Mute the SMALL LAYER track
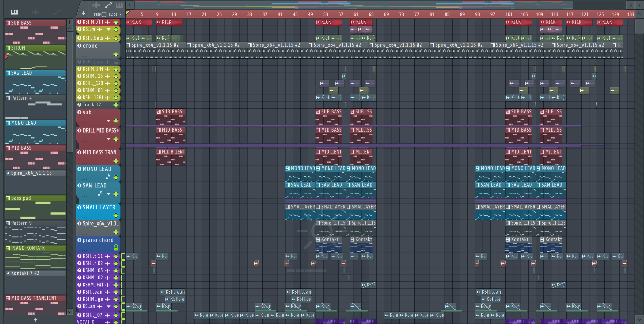 point(116,215)
